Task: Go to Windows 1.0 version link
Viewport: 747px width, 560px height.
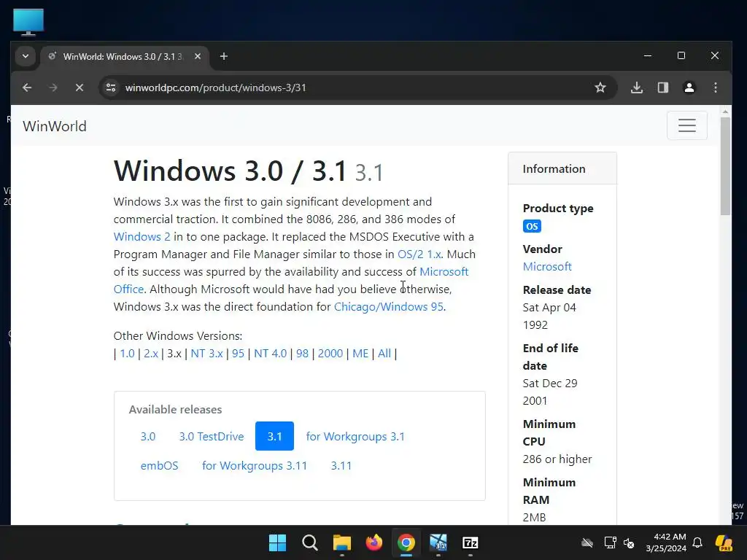Action: pos(127,354)
